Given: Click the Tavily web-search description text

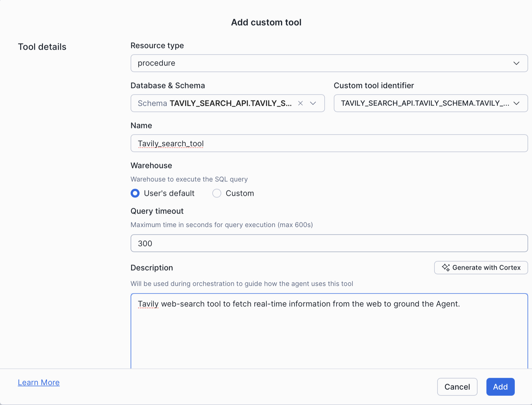Looking at the screenshot, I should (299, 304).
